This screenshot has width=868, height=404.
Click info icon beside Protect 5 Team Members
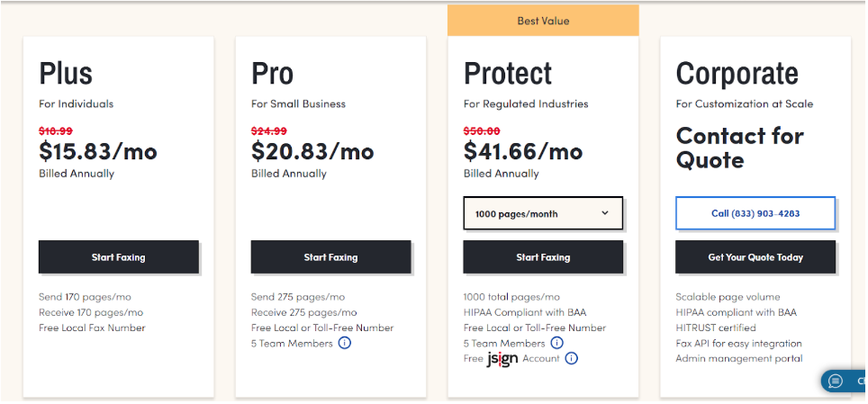(x=556, y=343)
